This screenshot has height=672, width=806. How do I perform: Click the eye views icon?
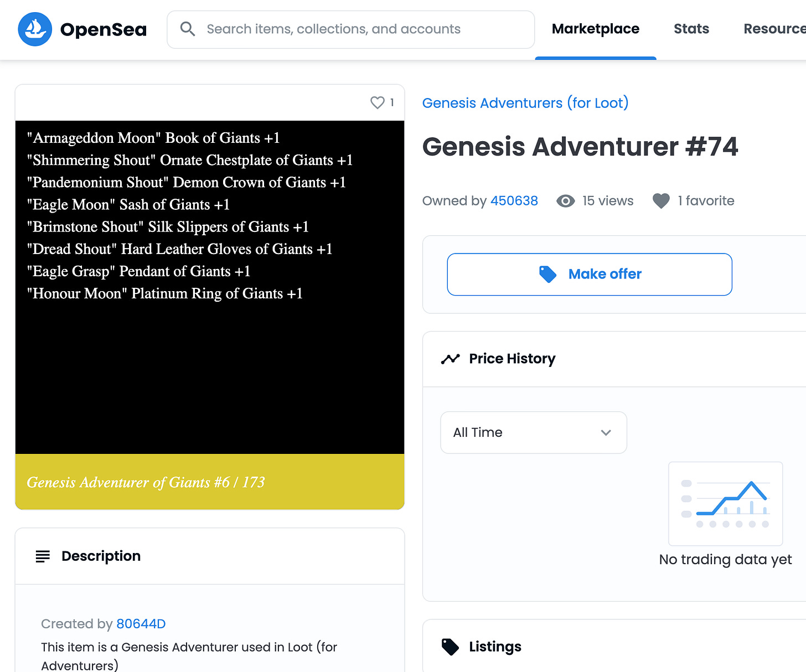click(565, 201)
